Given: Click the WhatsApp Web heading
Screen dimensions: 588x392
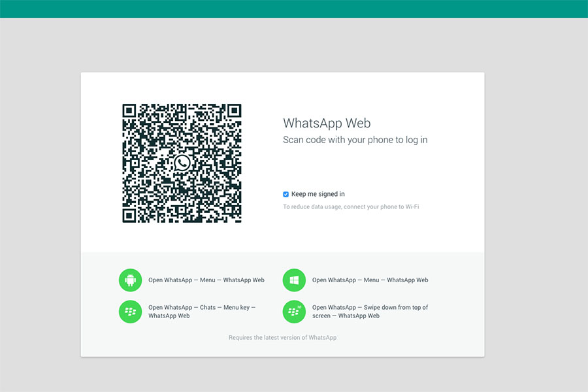Looking at the screenshot, I should 327,123.
